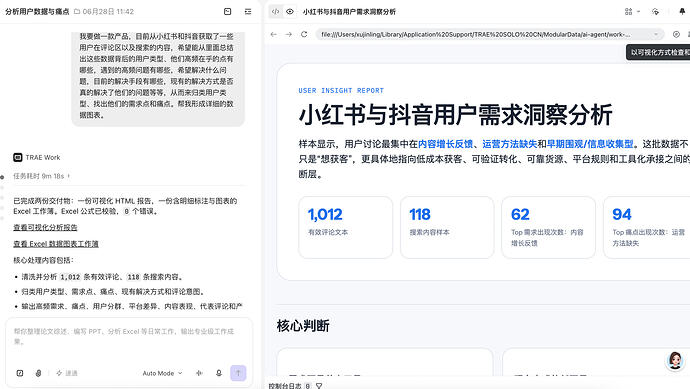Click the text 核心处理内容包括
This screenshot has height=389, width=690.
pyautogui.click(x=43, y=261)
